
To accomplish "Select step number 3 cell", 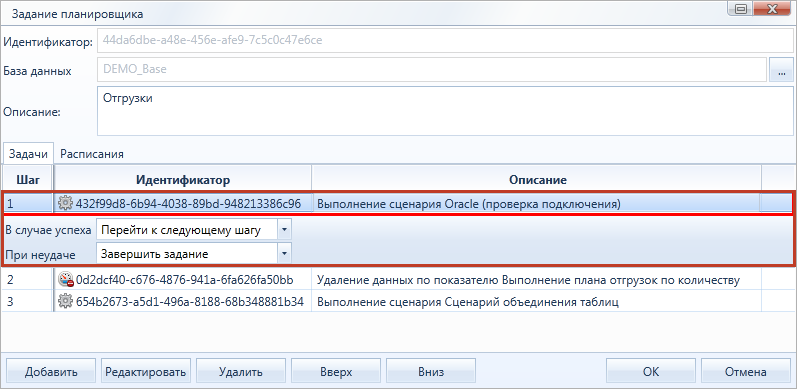I will click(27, 302).
